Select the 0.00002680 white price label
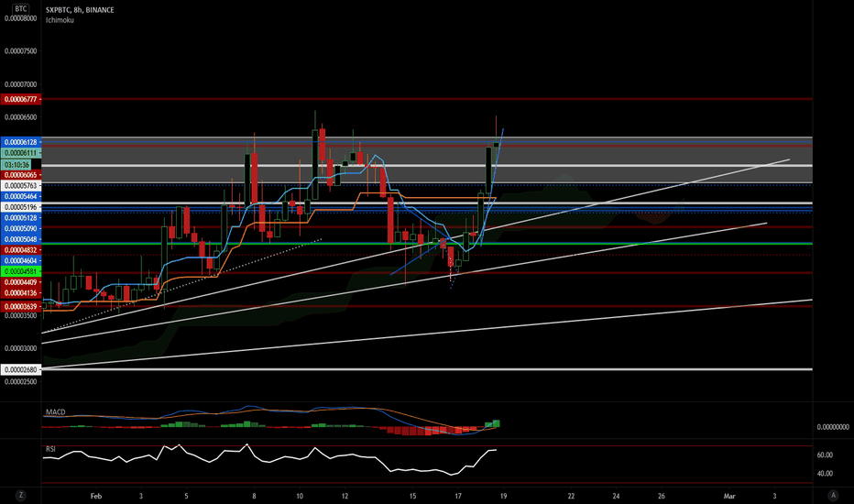Screen dimensions: 854x504 21,370
